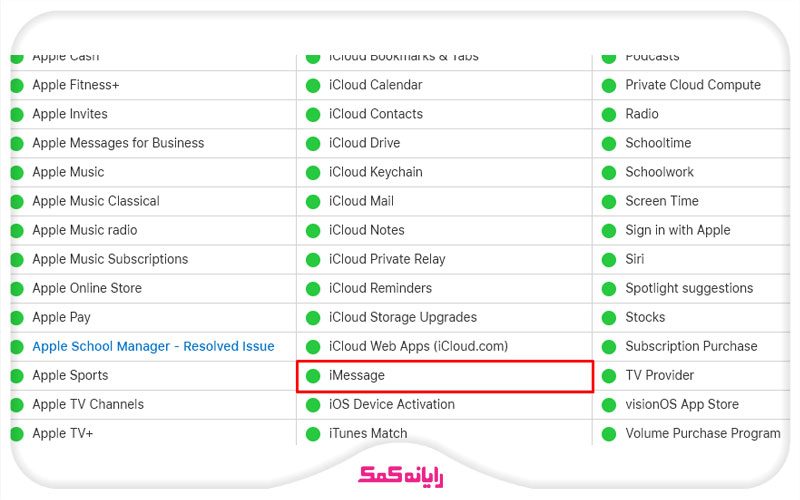
Task: Click the Sign in with Apple entry
Action: tap(678, 230)
